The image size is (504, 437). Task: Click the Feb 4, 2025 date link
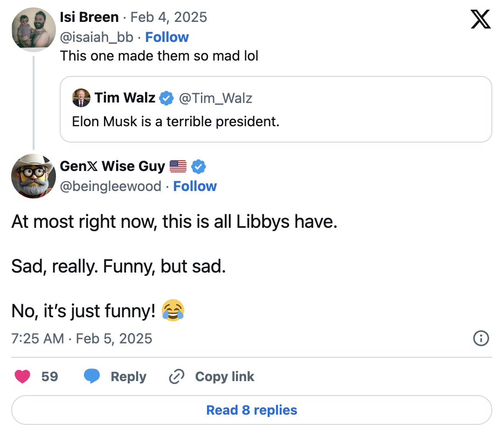tap(168, 17)
